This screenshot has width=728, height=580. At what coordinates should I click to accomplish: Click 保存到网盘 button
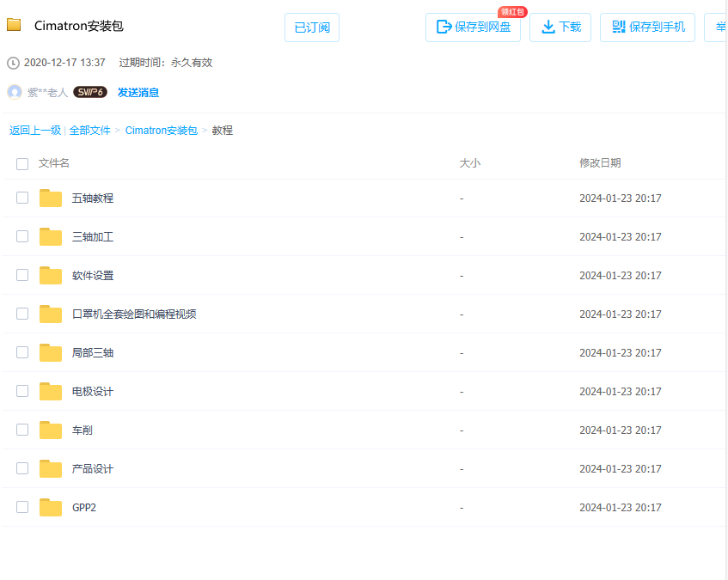click(x=473, y=27)
